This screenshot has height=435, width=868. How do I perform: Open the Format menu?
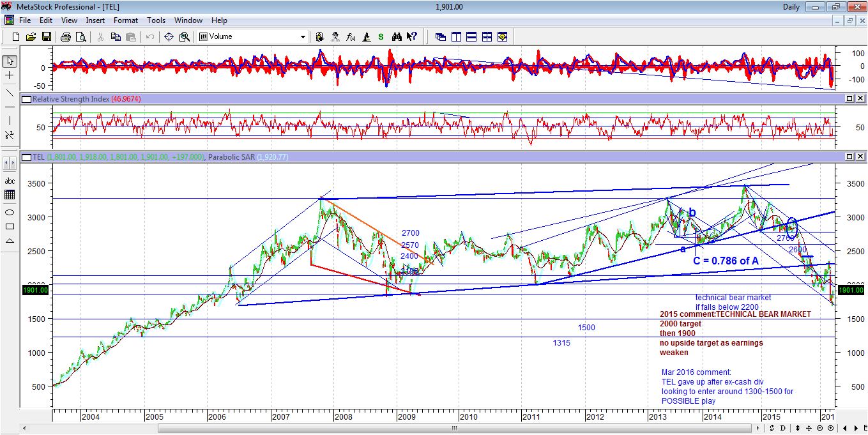(x=125, y=20)
